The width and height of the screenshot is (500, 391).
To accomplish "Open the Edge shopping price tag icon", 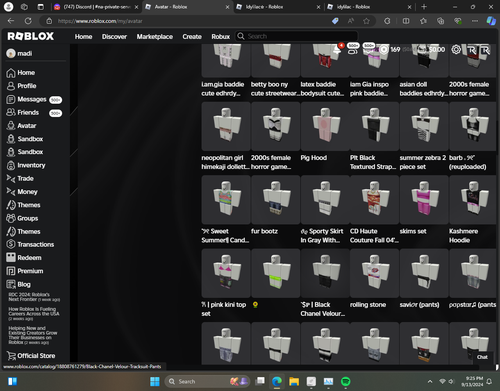I will coord(335,21).
